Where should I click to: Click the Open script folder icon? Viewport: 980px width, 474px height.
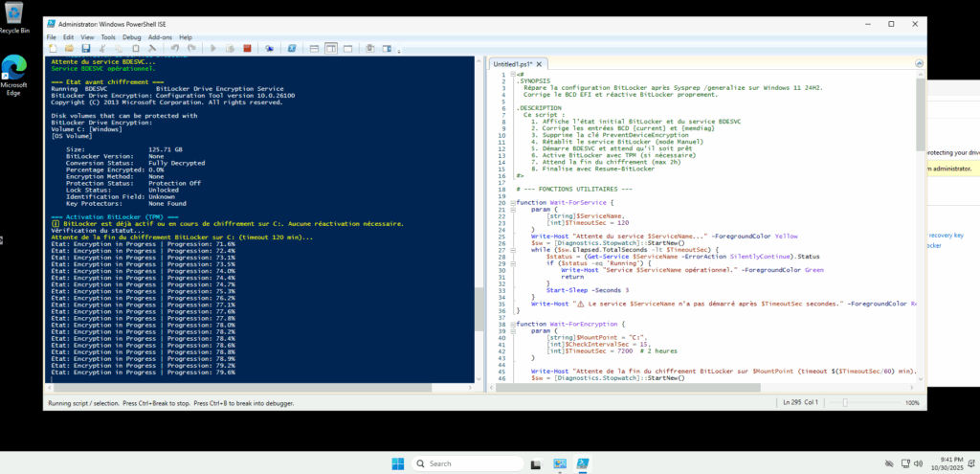point(69,48)
